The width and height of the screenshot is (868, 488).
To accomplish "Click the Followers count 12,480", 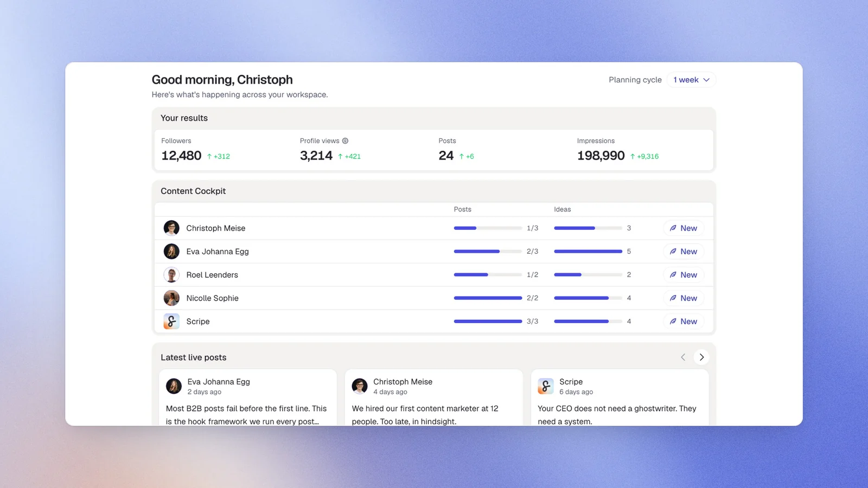I will pyautogui.click(x=181, y=156).
